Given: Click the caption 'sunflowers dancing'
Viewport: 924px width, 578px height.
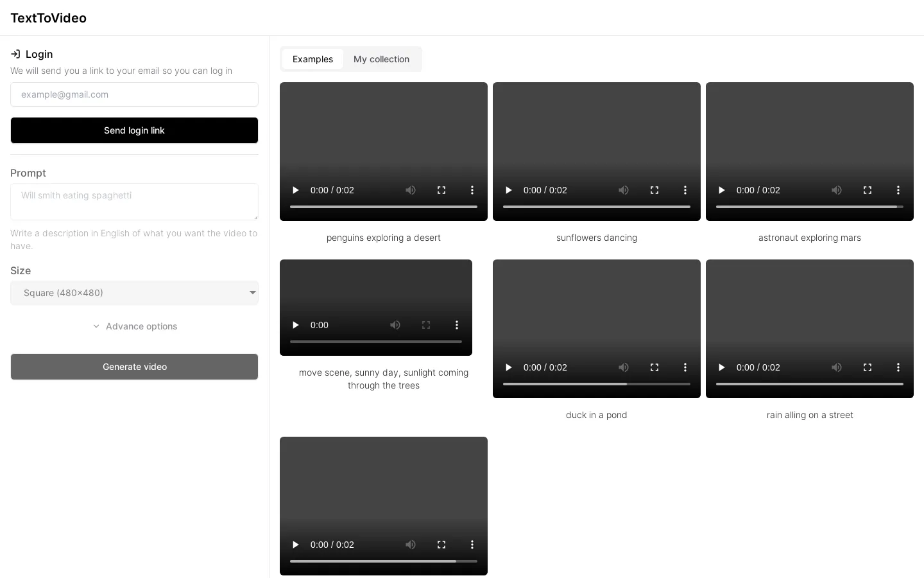Looking at the screenshot, I should [597, 238].
